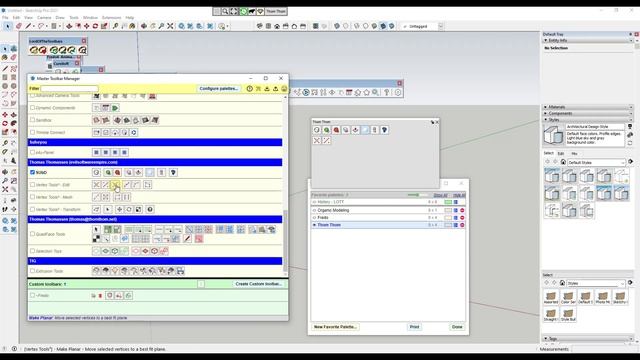Check the Fredo custom toolbar checkbox

click(32, 296)
